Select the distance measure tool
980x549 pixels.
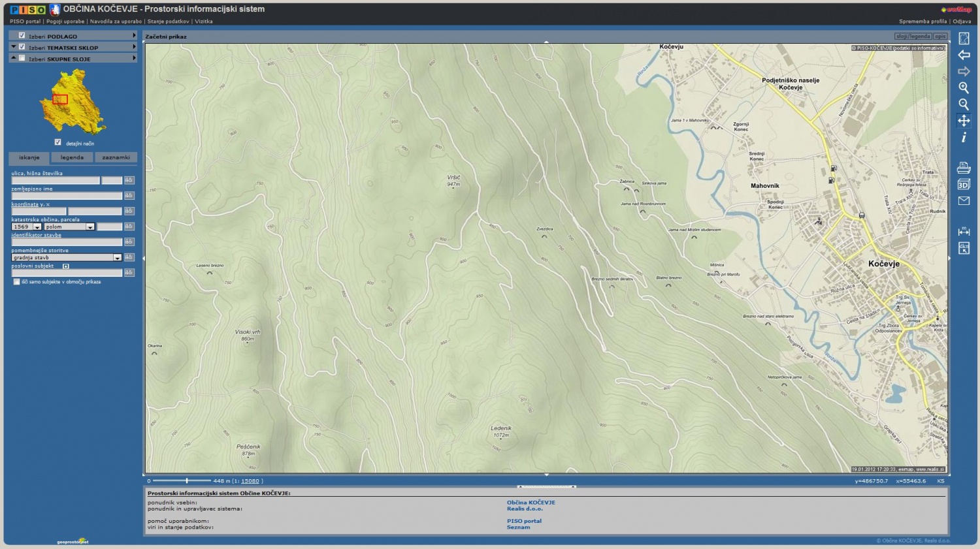(964, 231)
